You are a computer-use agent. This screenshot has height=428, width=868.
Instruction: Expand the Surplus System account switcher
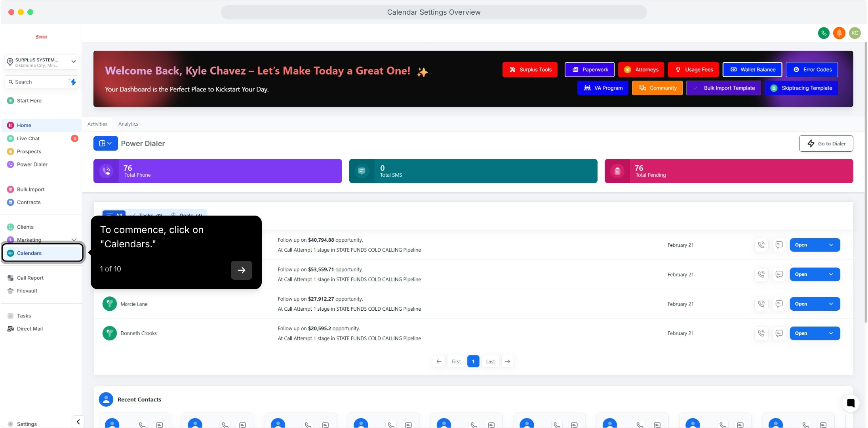coord(74,61)
